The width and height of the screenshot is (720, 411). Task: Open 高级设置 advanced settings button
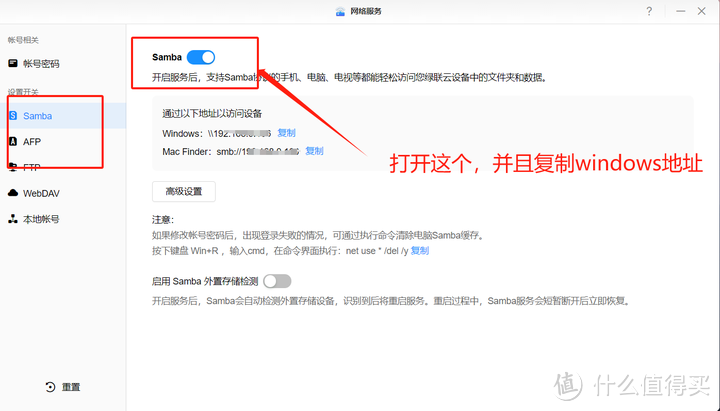(184, 191)
